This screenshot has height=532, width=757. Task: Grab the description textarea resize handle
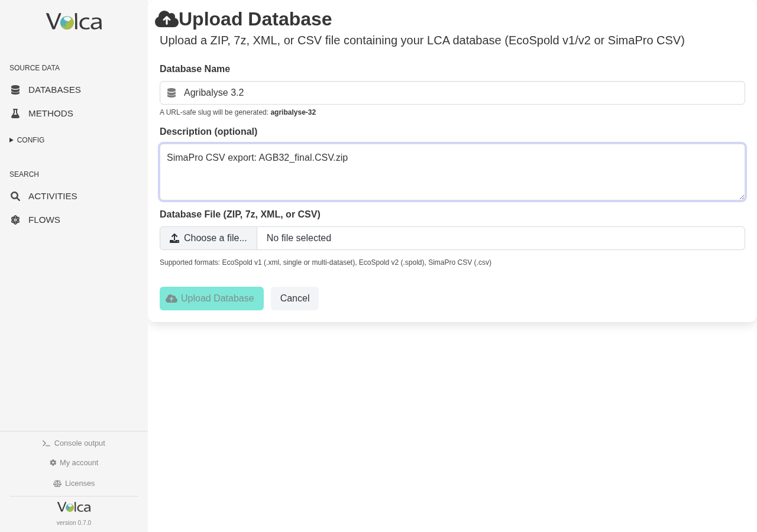point(741,196)
